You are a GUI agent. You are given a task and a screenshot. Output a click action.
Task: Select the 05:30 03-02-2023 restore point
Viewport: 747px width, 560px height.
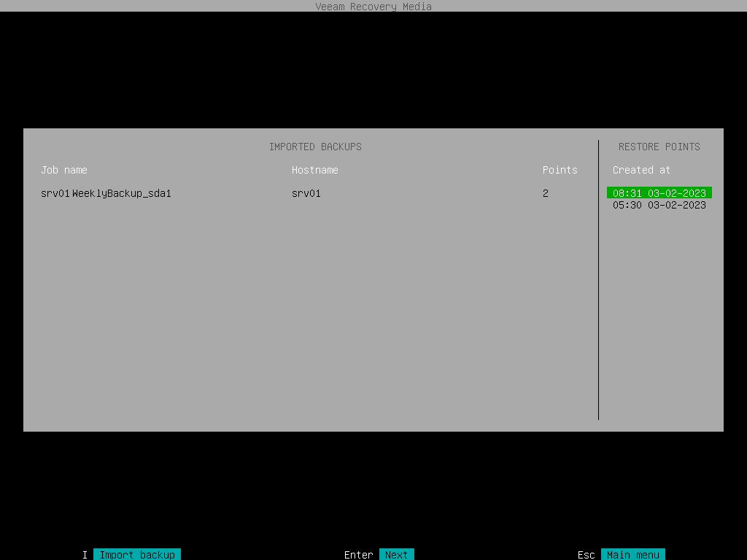coord(659,205)
